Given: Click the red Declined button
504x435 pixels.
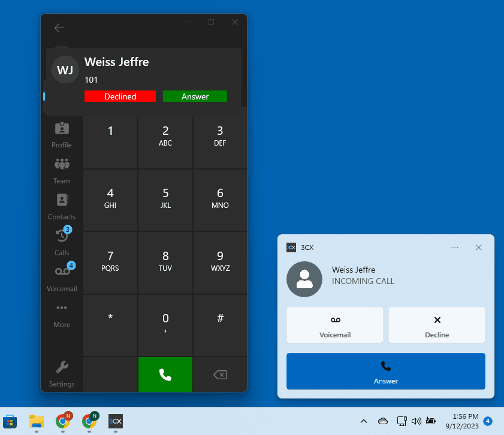Looking at the screenshot, I should point(120,96).
